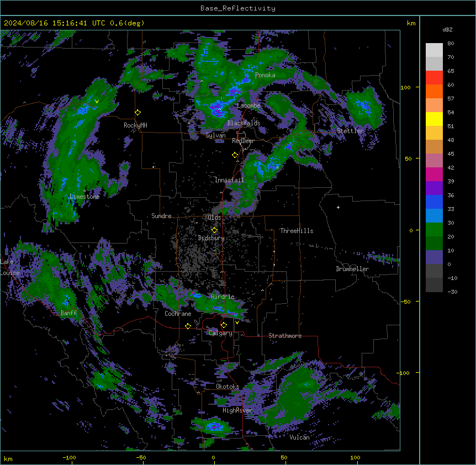The image size is (476, 465).
Task: Select the Olds town label
Action: tap(214, 218)
